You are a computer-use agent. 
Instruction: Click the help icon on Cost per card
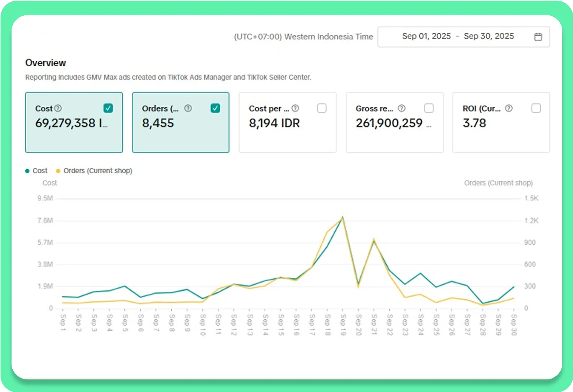click(x=295, y=108)
